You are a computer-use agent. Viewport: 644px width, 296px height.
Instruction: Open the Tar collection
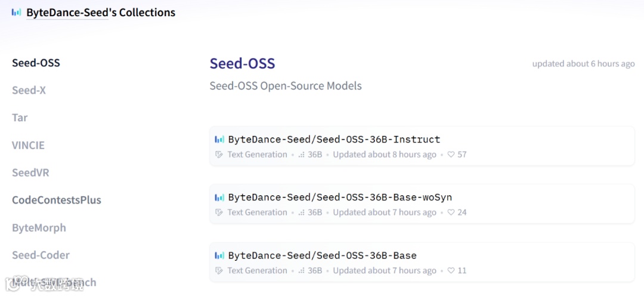click(20, 118)
